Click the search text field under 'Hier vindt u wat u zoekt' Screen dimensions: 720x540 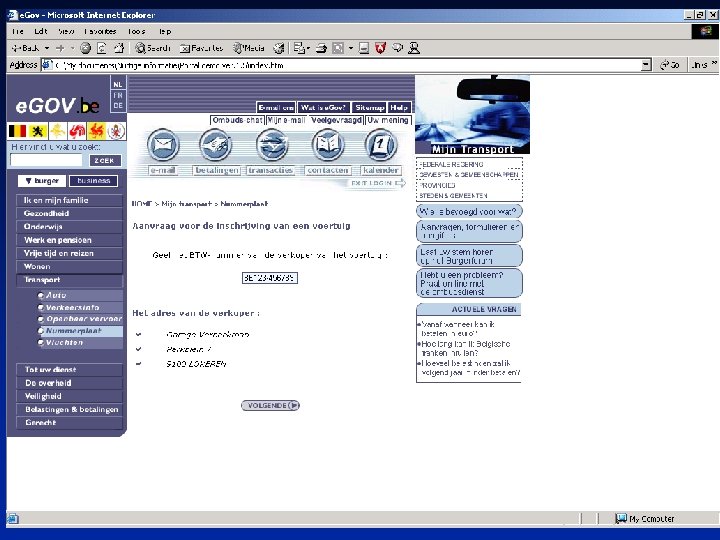tap(46, 160)
